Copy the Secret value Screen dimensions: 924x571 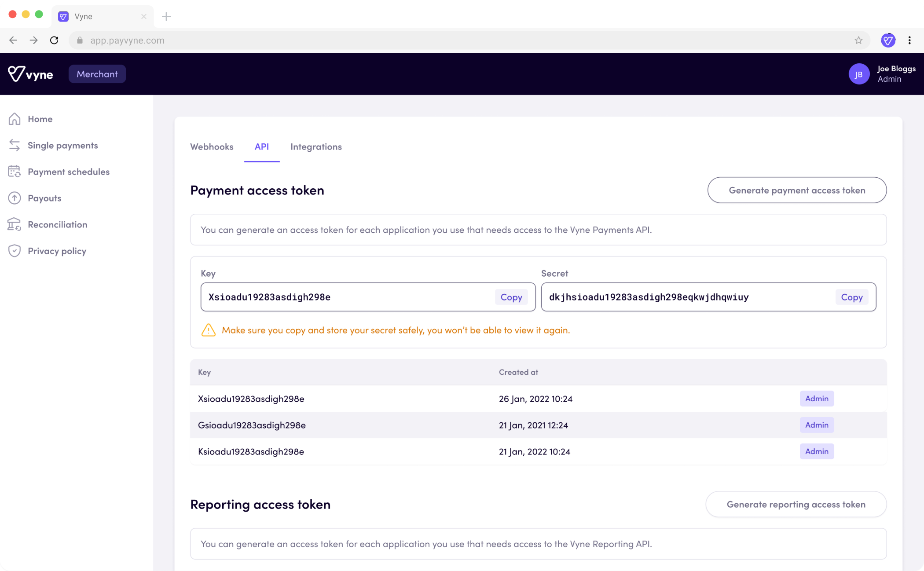[851, 297]
